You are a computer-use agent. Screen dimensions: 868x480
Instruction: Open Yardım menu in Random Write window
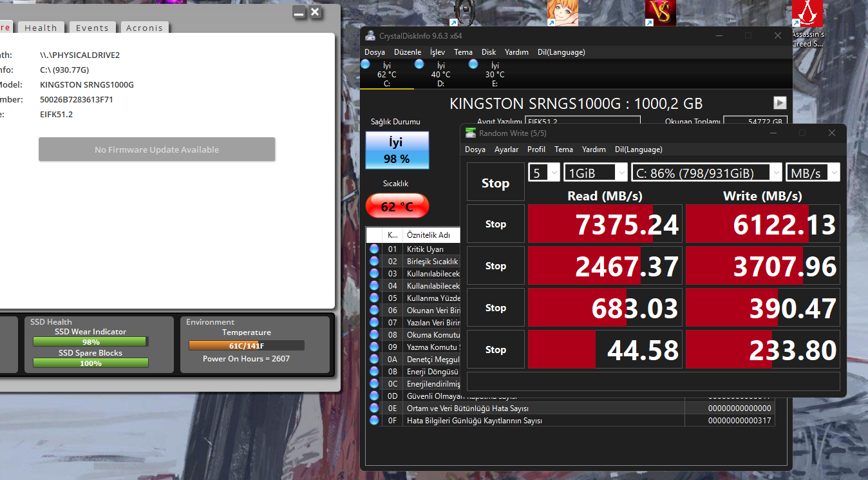coord(594,149)
